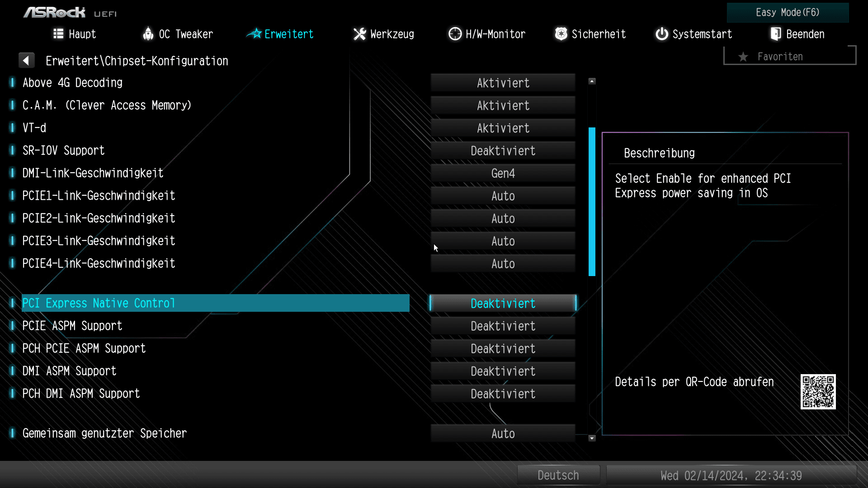The height and width of the screenshot is (488, 868).
Task: Click the Sicherheit shield icon
Action: (x=561, y=34)
